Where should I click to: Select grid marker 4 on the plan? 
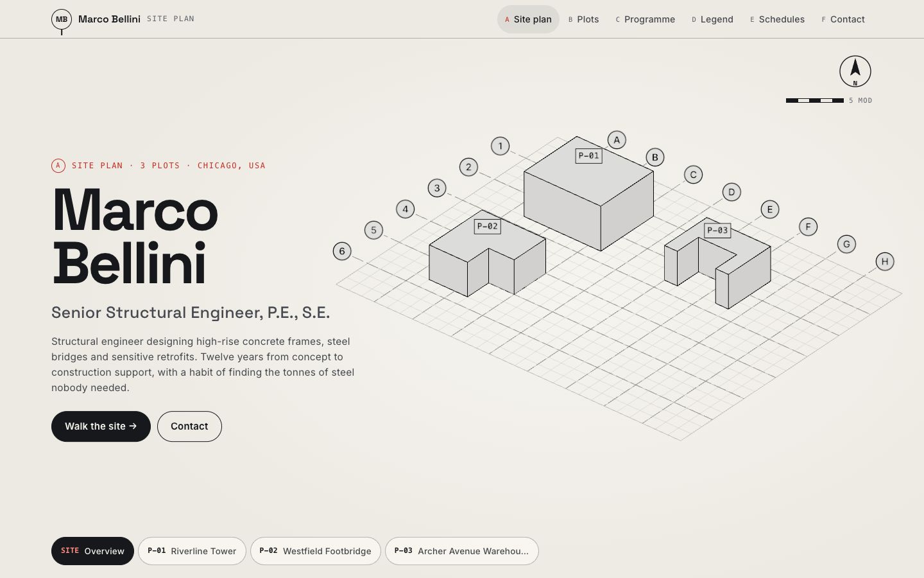[x=405, y=209]
